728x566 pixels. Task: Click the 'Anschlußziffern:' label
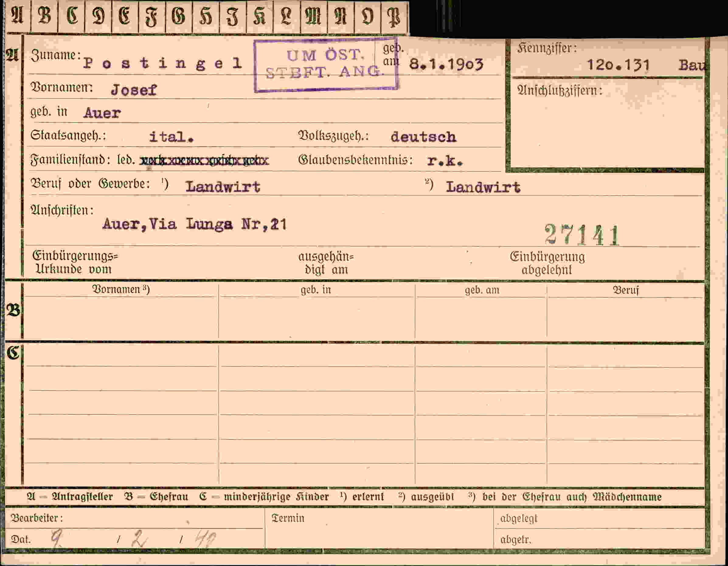(560, 91)
